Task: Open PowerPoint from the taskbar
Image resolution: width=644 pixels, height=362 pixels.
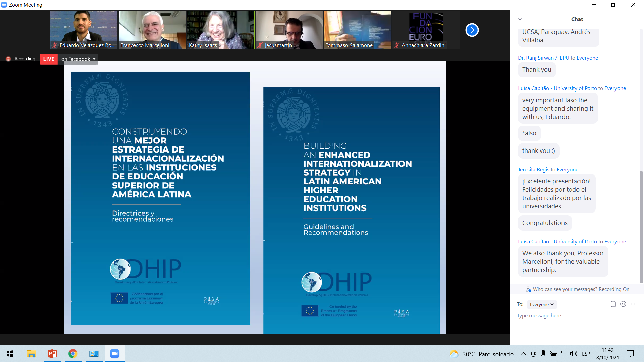Action: pyautogui.click(x=52, y=354)
